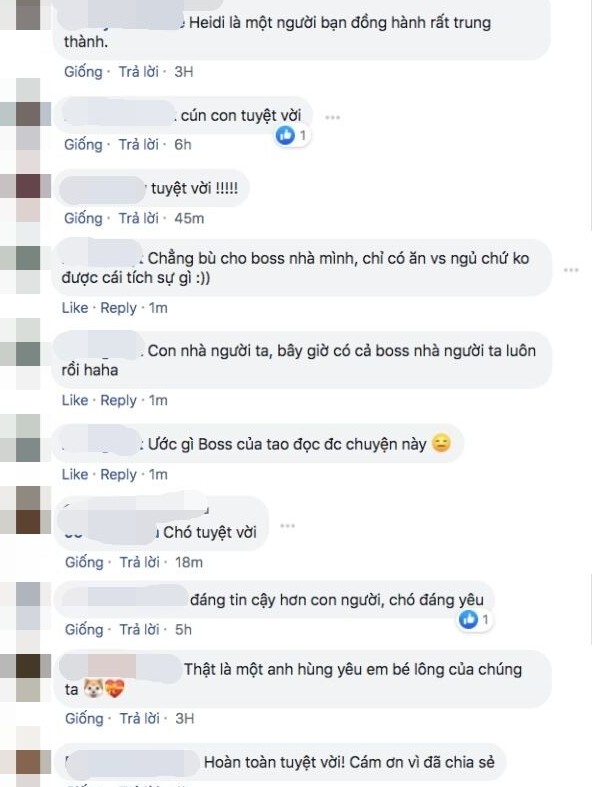Open three-dot options beside 'cún con tuyệt vời'
The height and width of the screenshot is (787, 592).
332,117
